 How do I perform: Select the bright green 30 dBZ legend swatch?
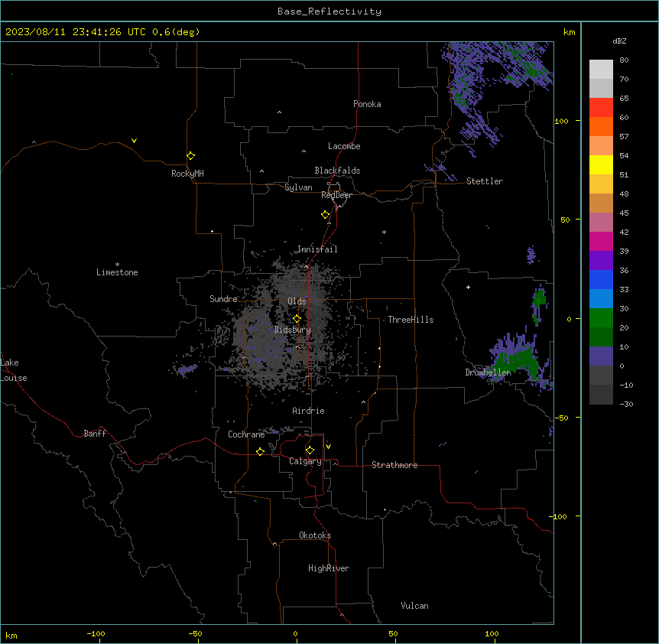(601, 317)
